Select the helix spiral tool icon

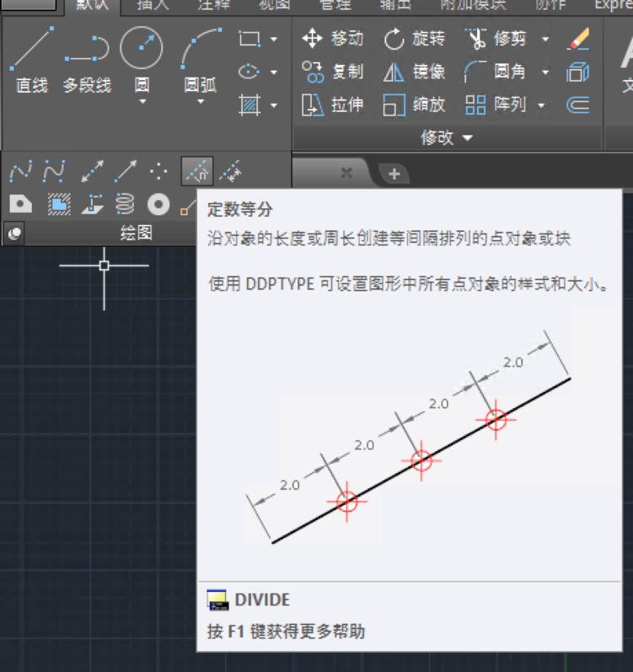(125, 203)
